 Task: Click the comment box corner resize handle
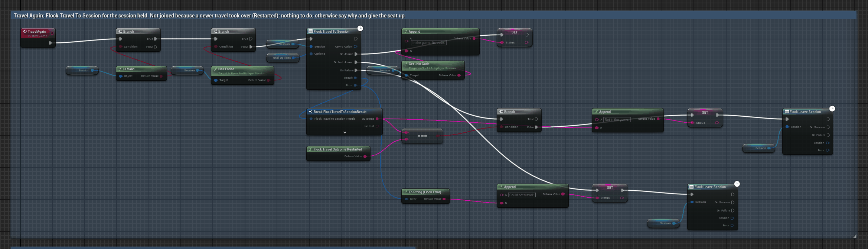click(x=855, y=236)
